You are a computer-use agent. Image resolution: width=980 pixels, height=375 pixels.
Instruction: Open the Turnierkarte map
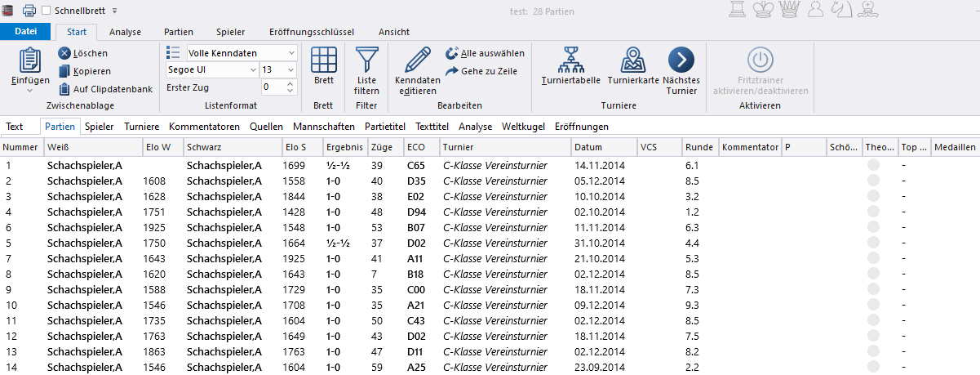[633, 60]
